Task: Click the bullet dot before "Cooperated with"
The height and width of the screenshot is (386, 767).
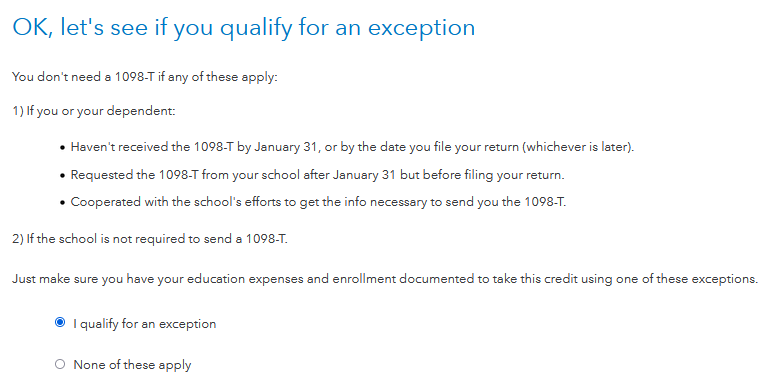Action: (x=62, y=203)
